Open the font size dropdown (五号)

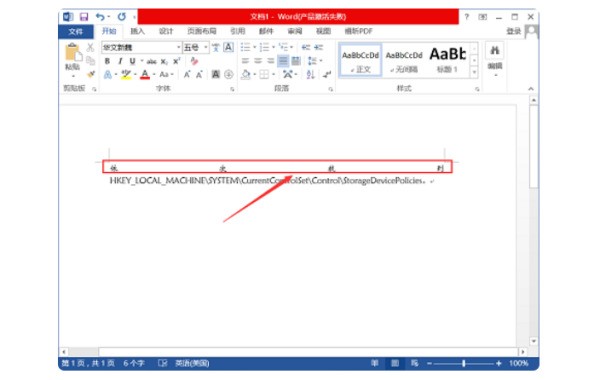(205, 47)
